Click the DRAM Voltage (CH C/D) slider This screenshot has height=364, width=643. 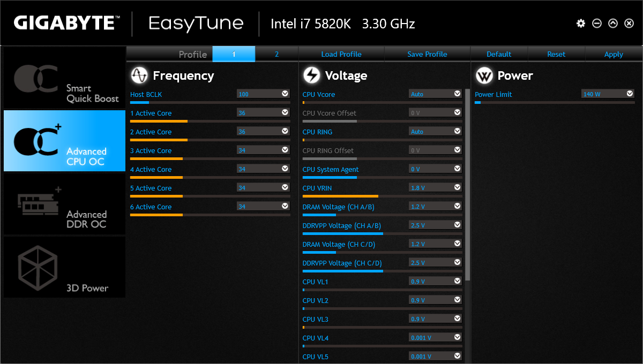tap(382, 252)
